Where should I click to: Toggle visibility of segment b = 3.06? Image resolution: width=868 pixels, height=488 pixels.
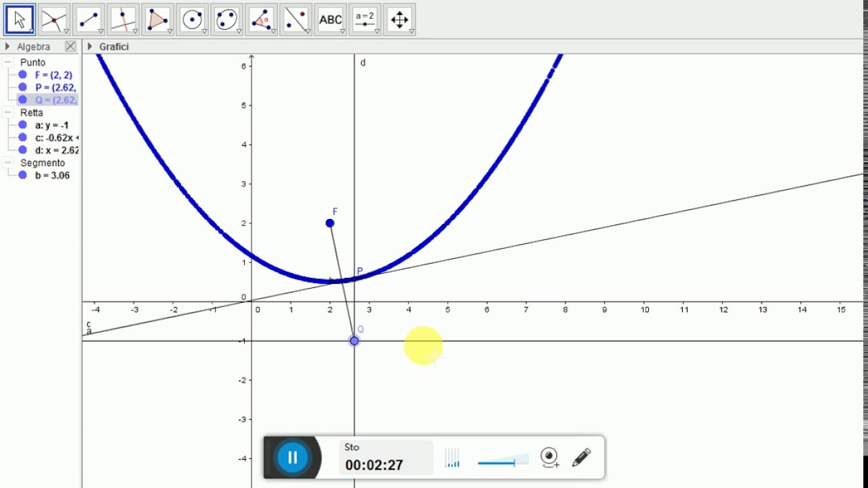(22, 175)
